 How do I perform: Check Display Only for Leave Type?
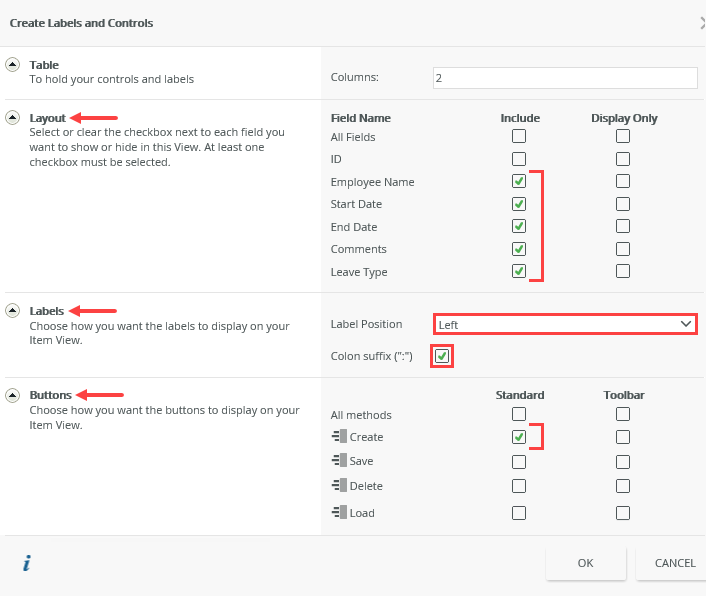(x=623, y=271)
